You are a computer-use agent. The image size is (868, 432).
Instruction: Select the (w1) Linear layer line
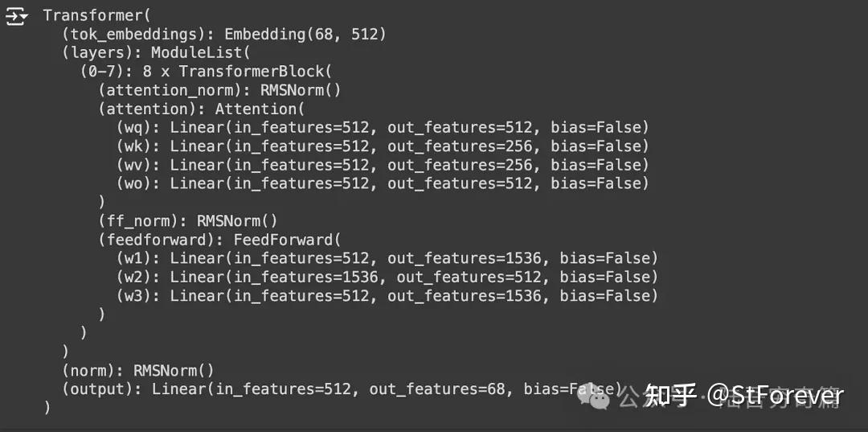click(387, 257)
